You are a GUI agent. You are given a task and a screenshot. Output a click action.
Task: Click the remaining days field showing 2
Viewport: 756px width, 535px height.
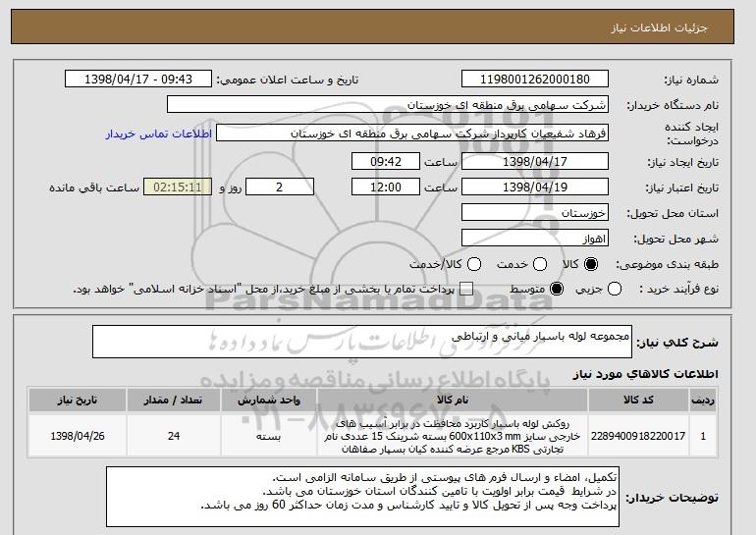(280, 187)
